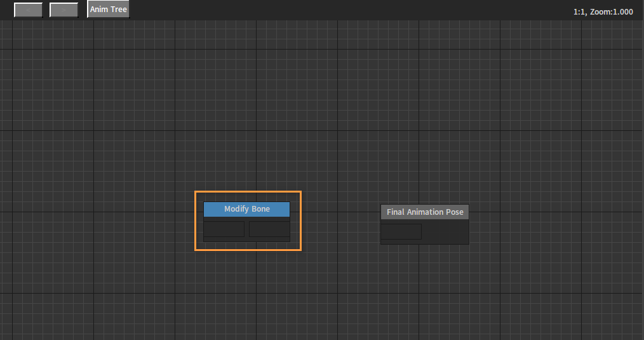Click empty grid canvas above the nodes
The height and width of the screenshot is (340, 644).
coord(320,103)
